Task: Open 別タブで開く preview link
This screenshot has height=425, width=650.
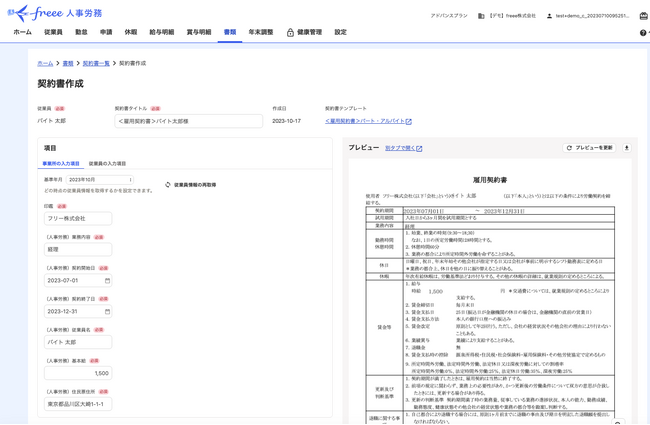Action: click(x=403, y=148)
